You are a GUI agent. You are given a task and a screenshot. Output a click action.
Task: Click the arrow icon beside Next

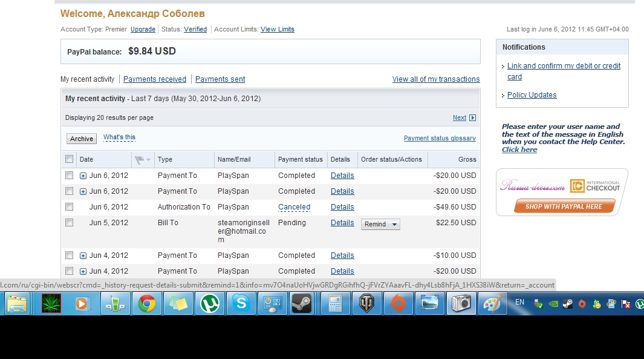tap(472, 117)
